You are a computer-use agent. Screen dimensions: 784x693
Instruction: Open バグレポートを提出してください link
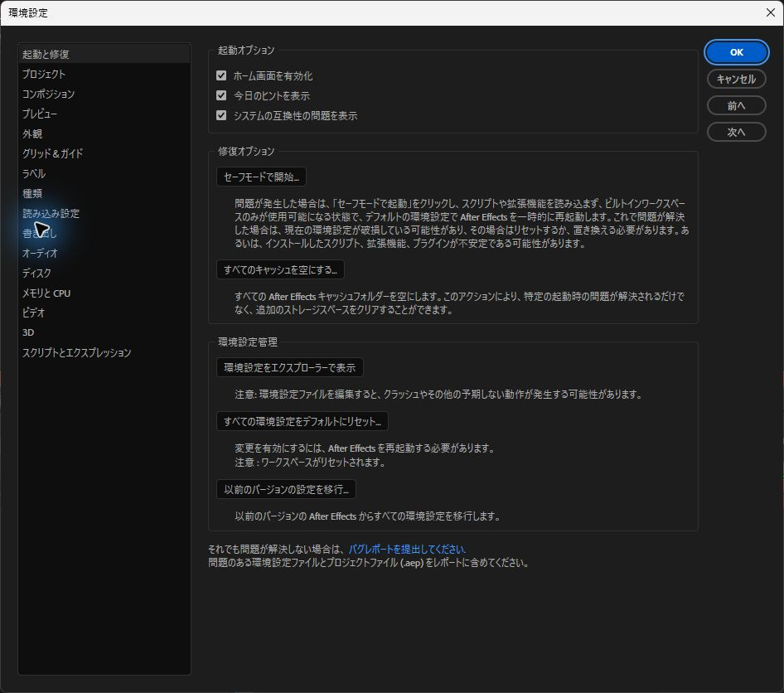click(407, 549)
